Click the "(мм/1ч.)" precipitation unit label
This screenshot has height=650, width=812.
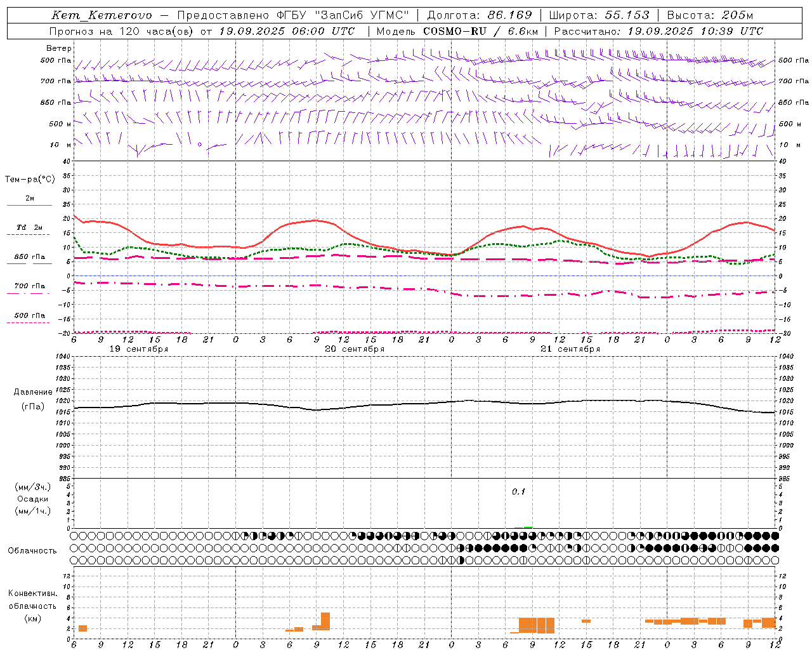[x=32, y=511]
